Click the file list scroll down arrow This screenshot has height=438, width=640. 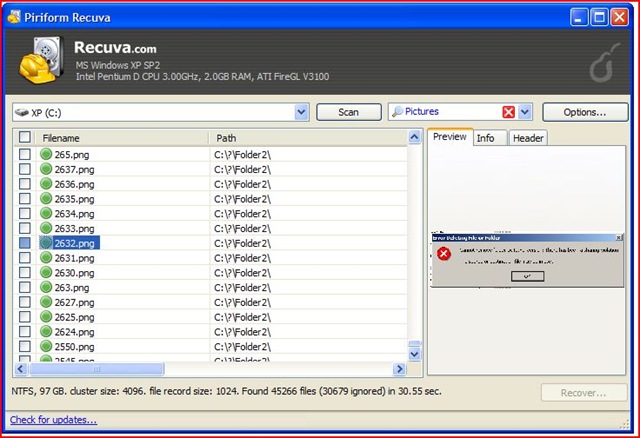point(414,354)
